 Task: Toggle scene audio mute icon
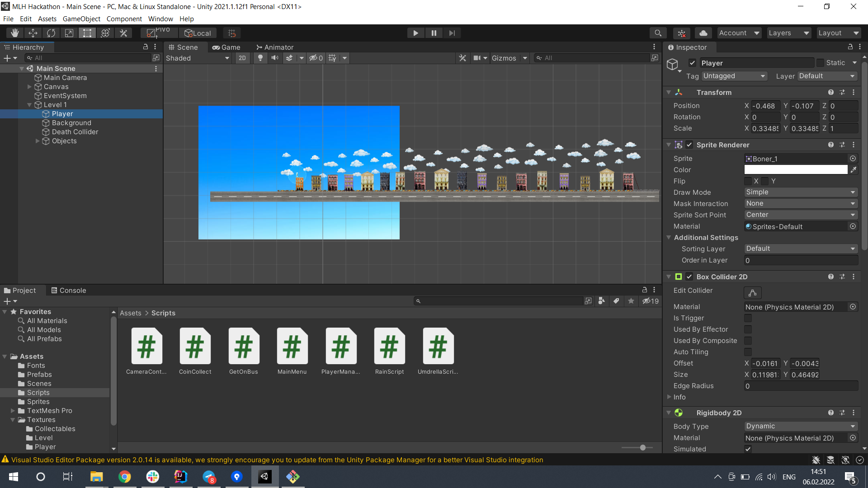pyautogui.click(x=274, y=58)
